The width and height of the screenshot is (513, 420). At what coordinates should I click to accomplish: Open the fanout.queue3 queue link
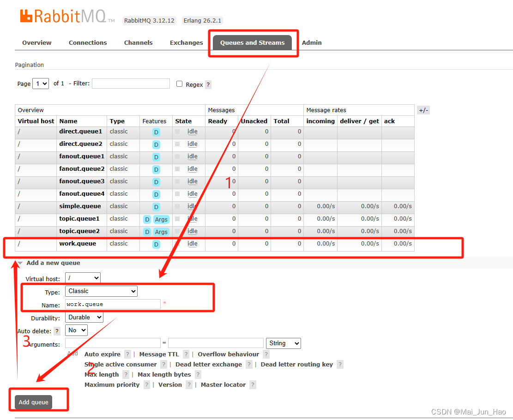(81, 181)
